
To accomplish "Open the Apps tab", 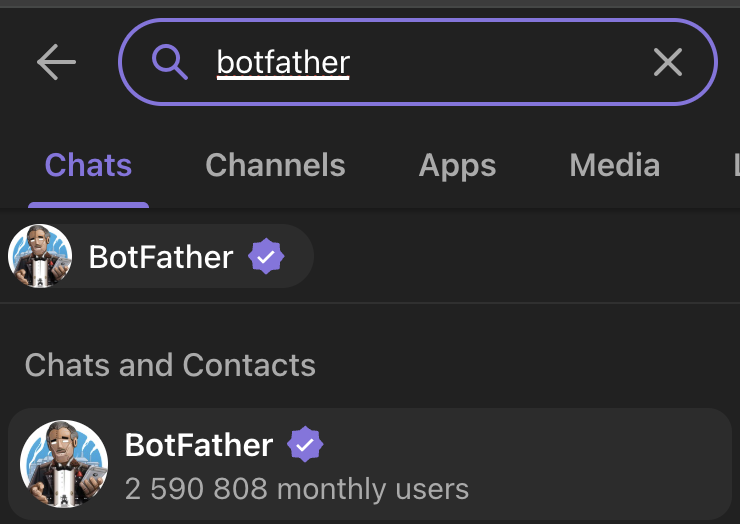I will (x=457, y=166).
